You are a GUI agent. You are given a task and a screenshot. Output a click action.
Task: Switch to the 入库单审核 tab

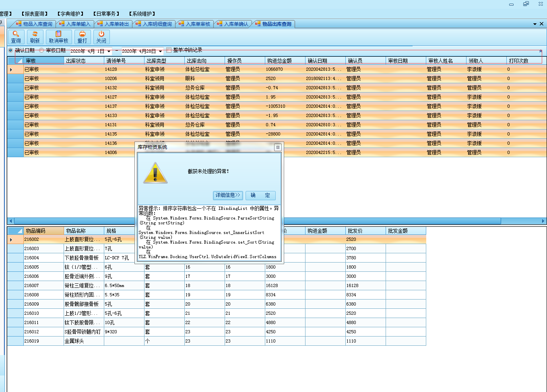[x=198, y=24]
